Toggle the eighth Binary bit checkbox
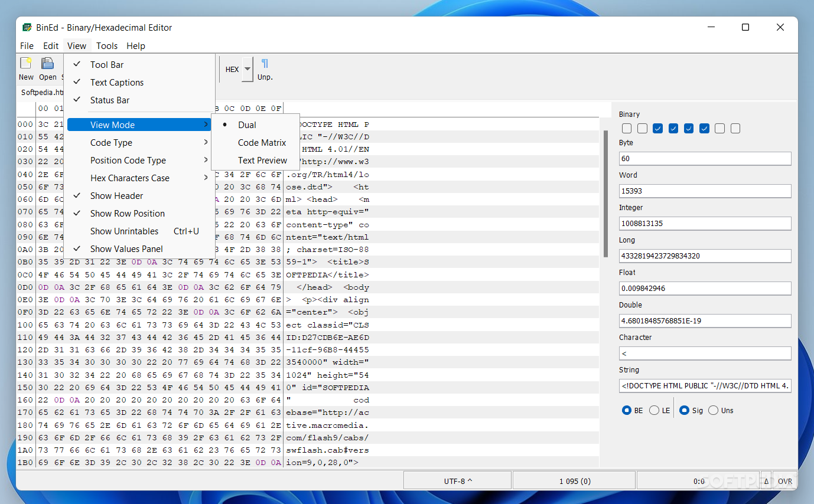 735,128
